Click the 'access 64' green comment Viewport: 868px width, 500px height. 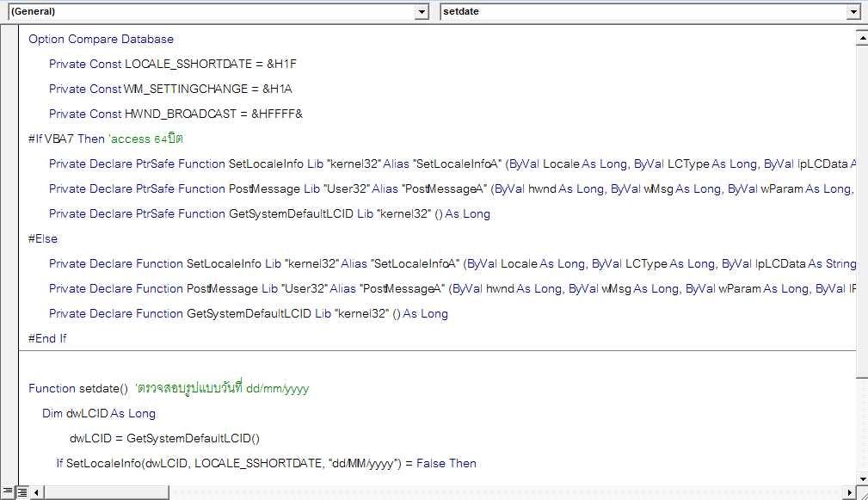145,139
